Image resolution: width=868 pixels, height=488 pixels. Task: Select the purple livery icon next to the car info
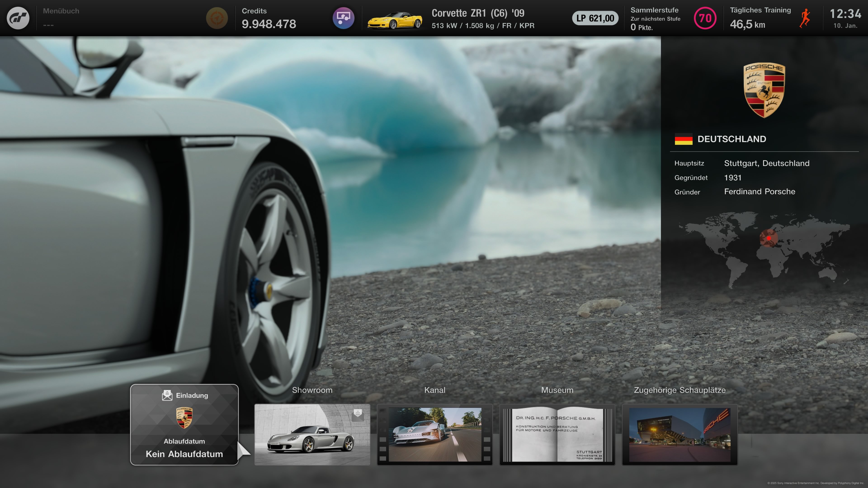[343, 18]
